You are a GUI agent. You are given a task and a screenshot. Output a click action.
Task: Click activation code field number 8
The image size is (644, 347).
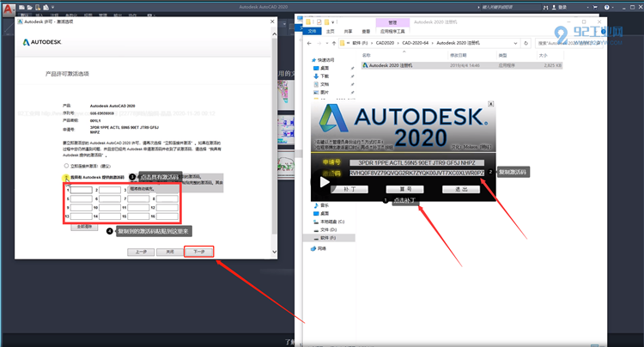tap(167, 198)
